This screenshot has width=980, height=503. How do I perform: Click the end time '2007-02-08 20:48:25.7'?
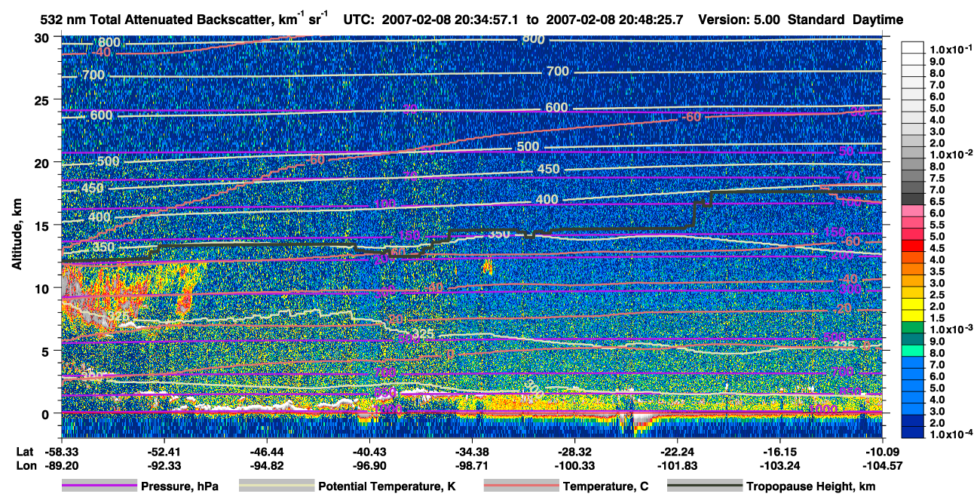tap(616, 20)
